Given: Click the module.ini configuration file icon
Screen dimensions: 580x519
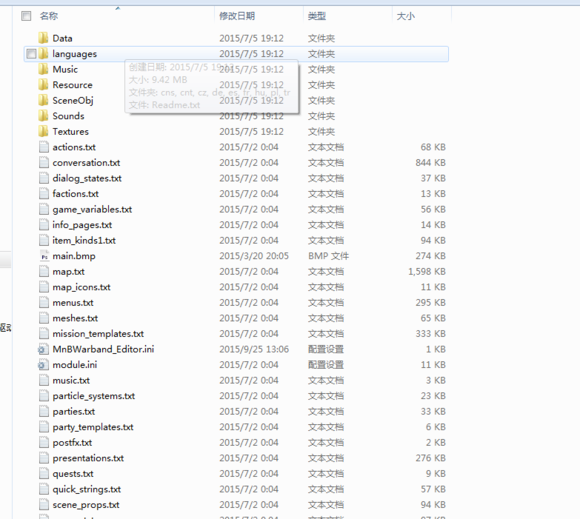Looking at the screenshot, I should pyautogui.click(x=43, y=364).
